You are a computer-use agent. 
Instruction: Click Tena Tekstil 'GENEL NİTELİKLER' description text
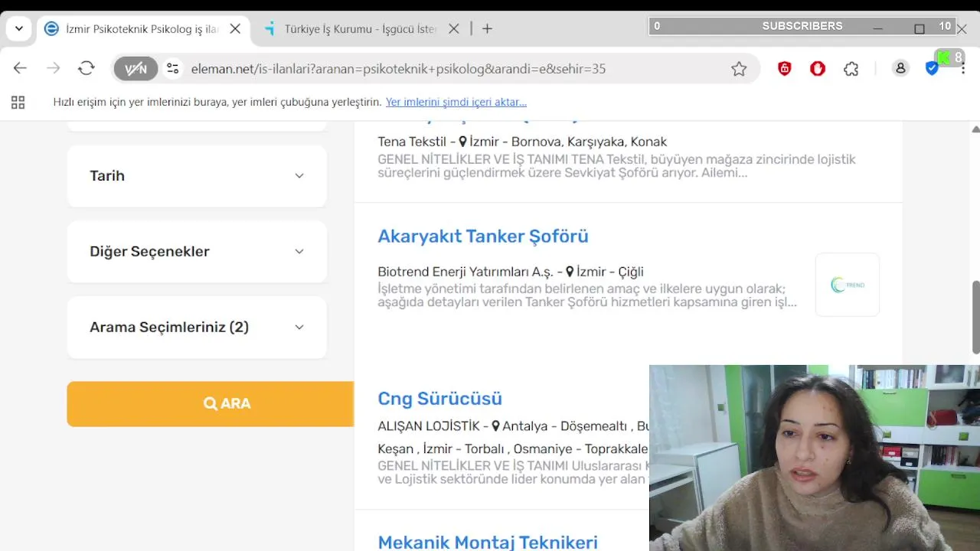tap(616, 166)
